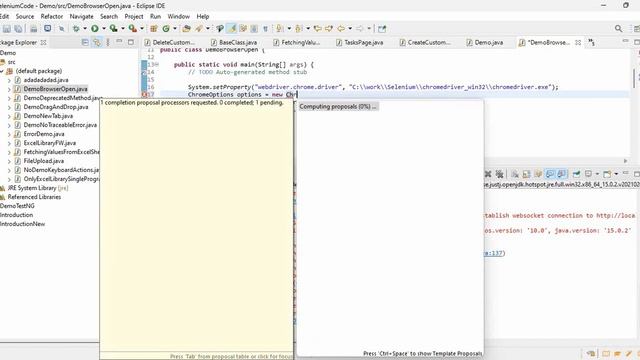This screenshot has height=360, width=640.
Task: Expand adadadadad.java tree node
Action: coord(9,80)
